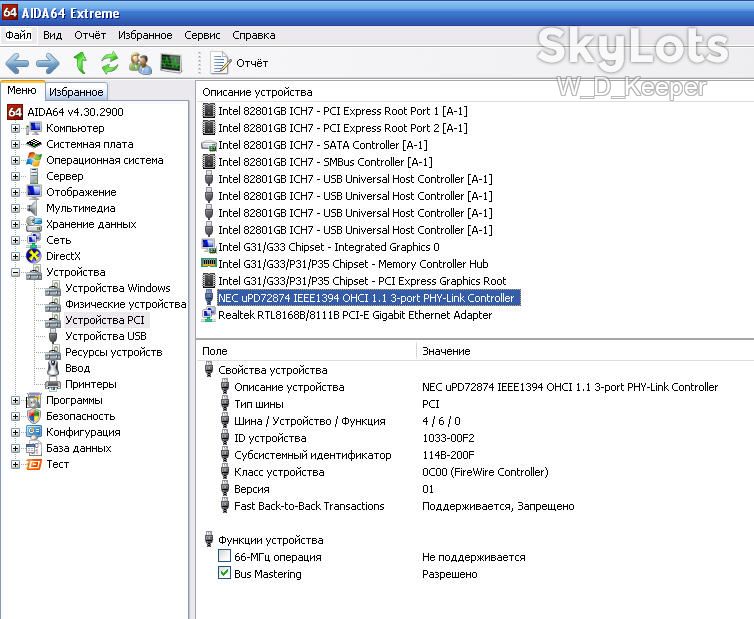Toggle the 66-МГц операция checkbox

[x=224, y=556]
